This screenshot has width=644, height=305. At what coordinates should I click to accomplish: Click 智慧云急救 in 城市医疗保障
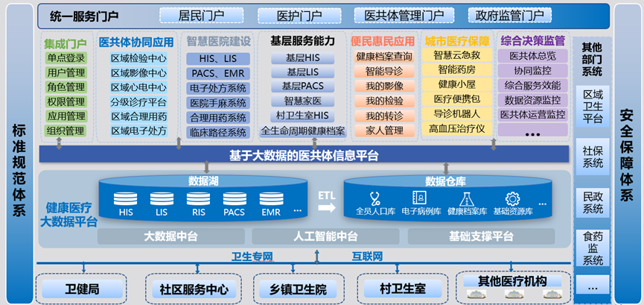(x=457, y=55)
